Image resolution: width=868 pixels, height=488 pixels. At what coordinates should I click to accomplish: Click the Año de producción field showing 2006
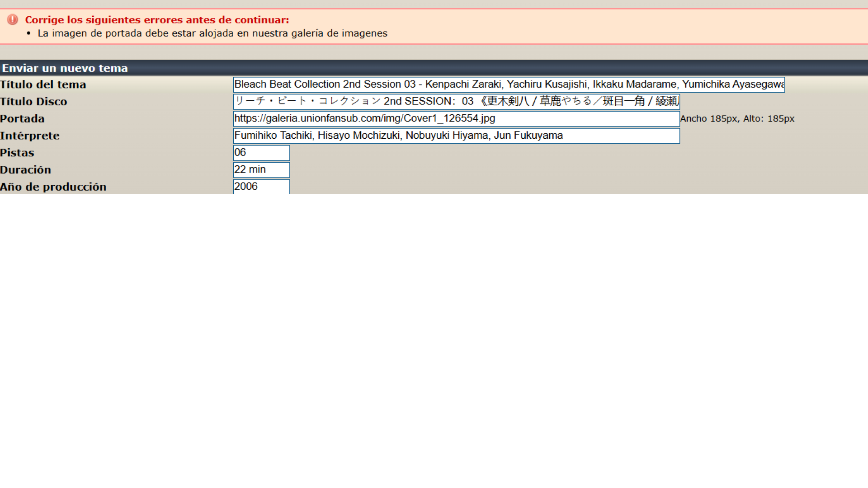coord(261,187)
